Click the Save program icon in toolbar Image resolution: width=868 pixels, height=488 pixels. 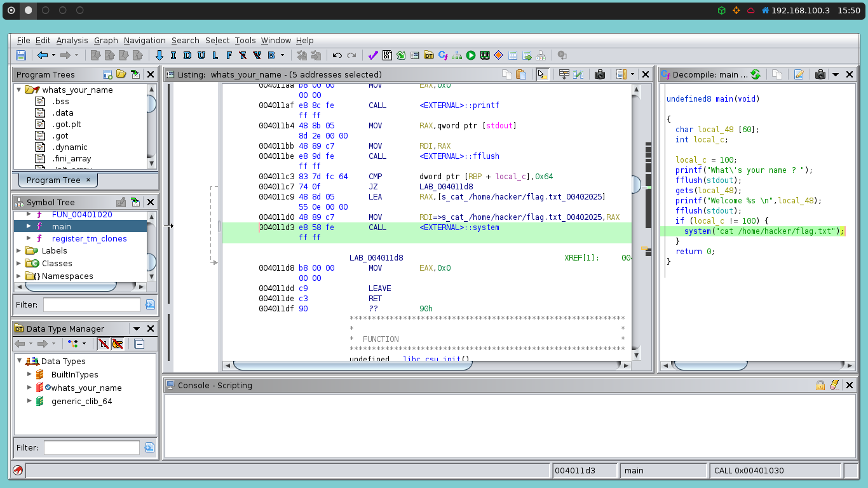tap(21, 56)
